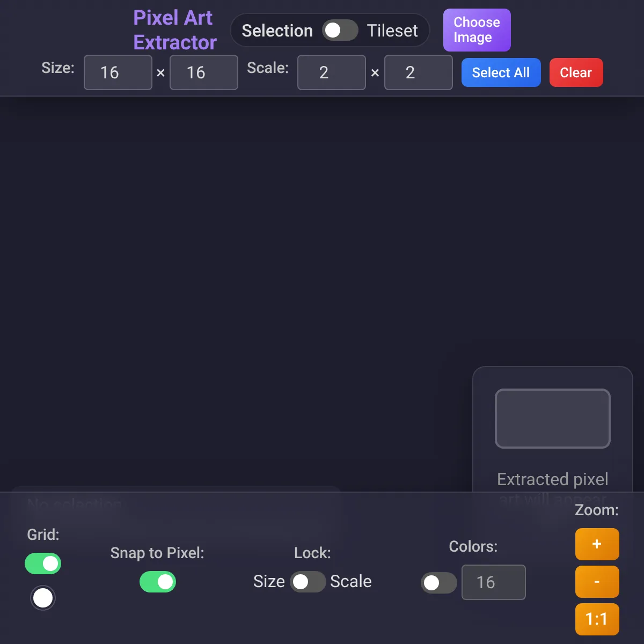The image size is (644, 644).
Task: Zoom out with the minus button
Action: pos(597,582)
